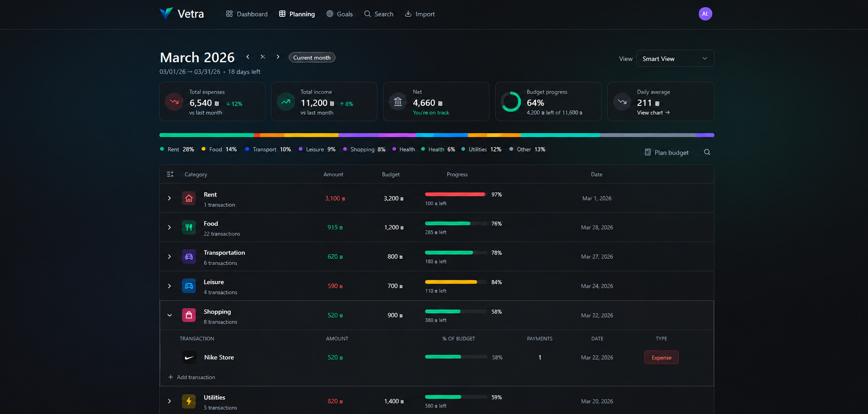The width and height of the screenshot is (868, 414).
Task: Click the Plan budget button
Action: 666,152
